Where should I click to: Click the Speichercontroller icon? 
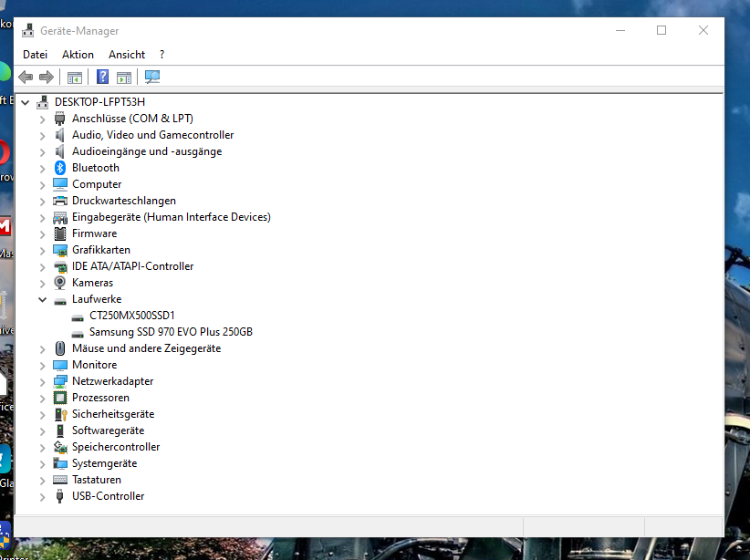pos(60,447)
